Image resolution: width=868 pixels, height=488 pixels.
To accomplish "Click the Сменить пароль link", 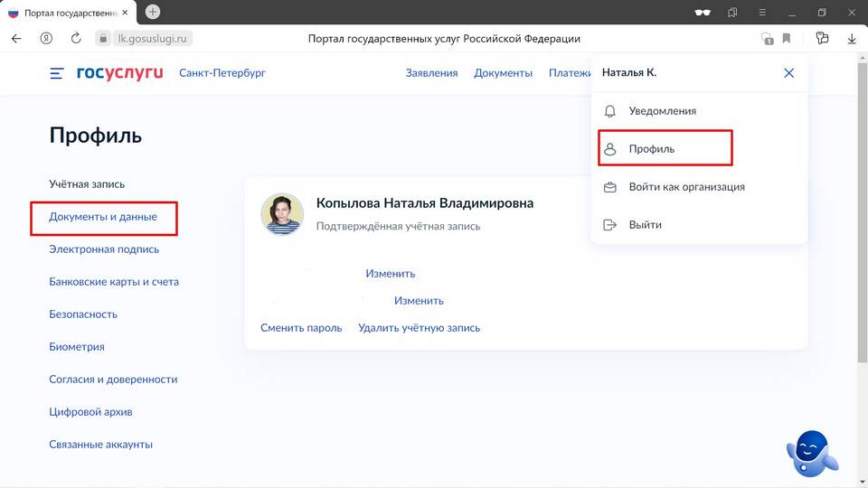I will point(301,328).
